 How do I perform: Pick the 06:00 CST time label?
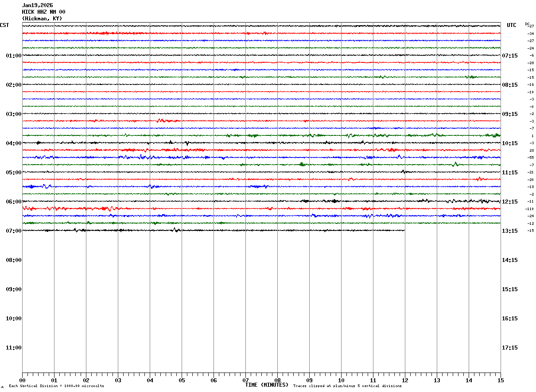coord(14,202)
